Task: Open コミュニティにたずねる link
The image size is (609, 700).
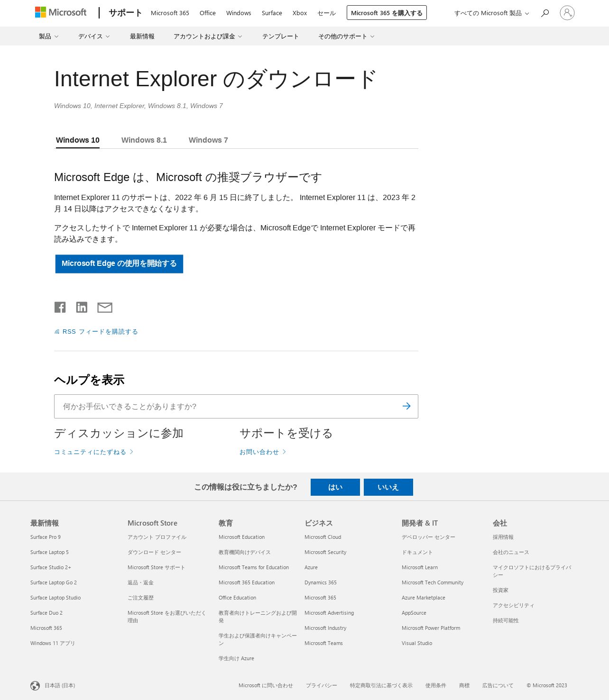Action: tap(93, 452)
